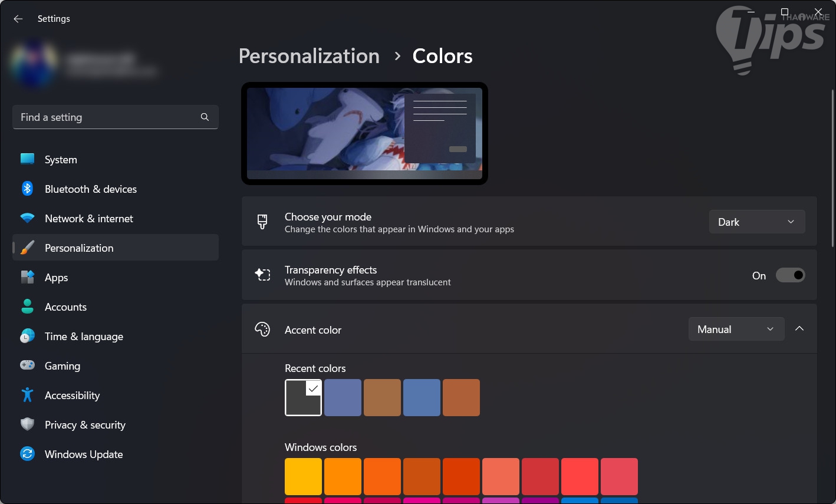Click in the Find a setting field

coord(116,117)
